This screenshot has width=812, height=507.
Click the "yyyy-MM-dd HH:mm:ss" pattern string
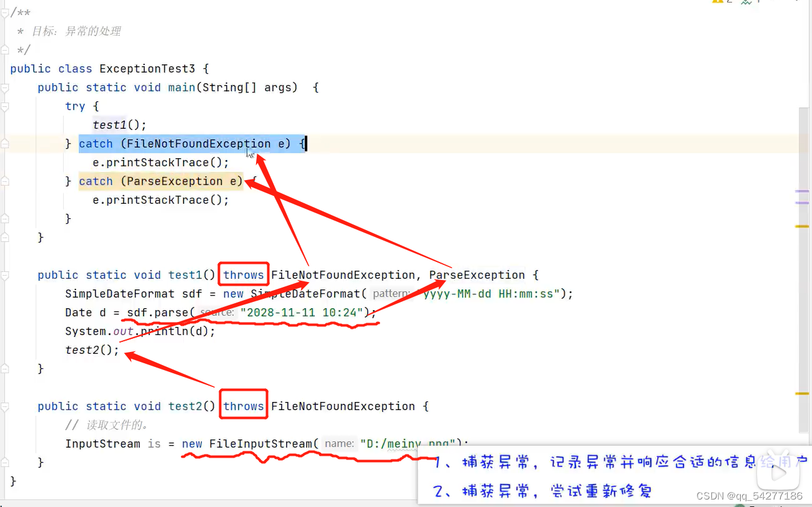coord(488,294)
